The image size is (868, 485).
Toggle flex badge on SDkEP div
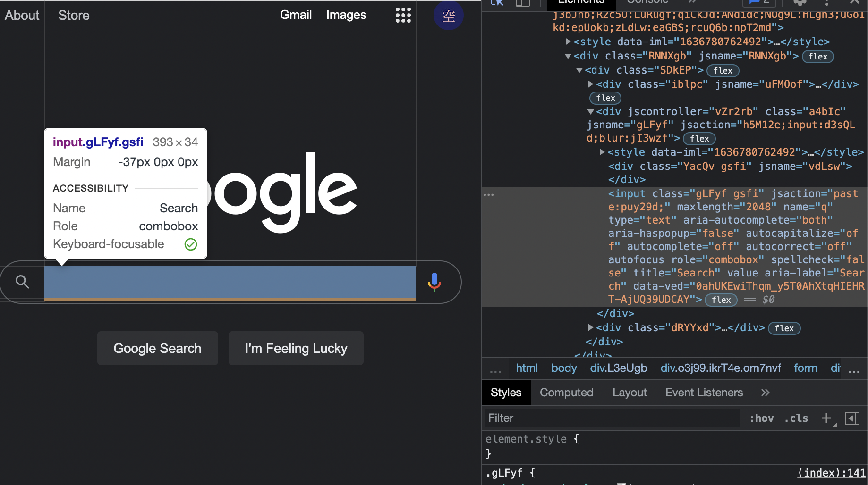[723, 71]
